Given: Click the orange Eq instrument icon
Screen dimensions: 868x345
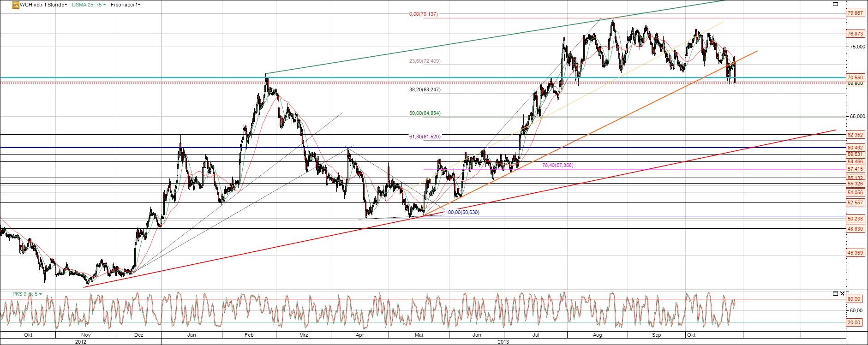Looking at the screenshot, I should [x=15, y=5].
